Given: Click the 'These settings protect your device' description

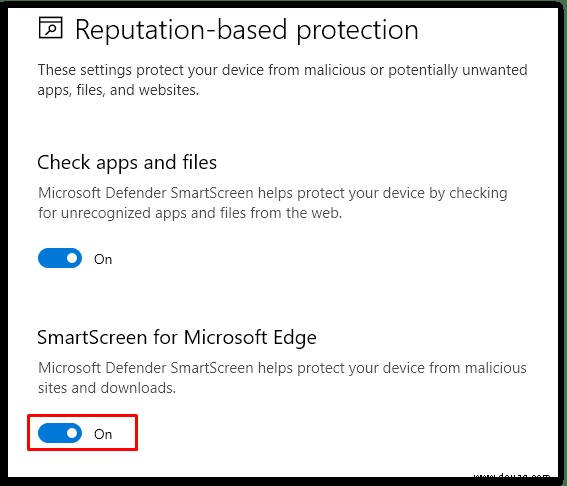Looking at the screenshot, I should tap(282, 80).
